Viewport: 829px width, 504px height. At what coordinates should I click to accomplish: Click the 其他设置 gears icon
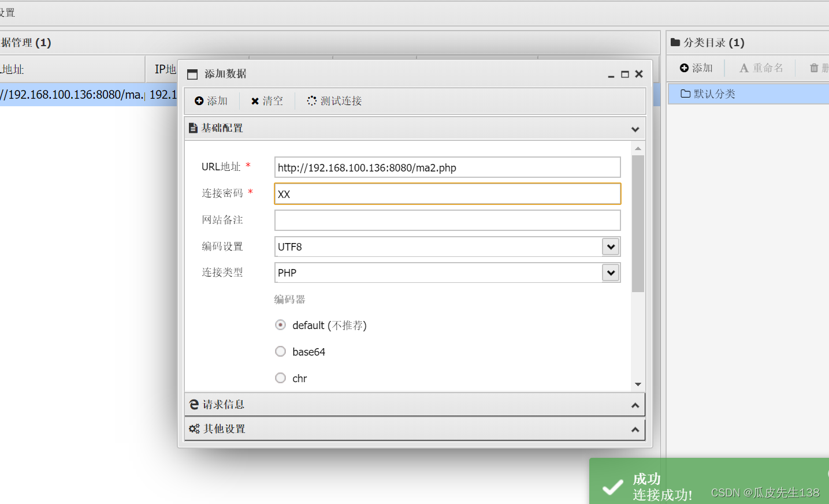(194, 428)
